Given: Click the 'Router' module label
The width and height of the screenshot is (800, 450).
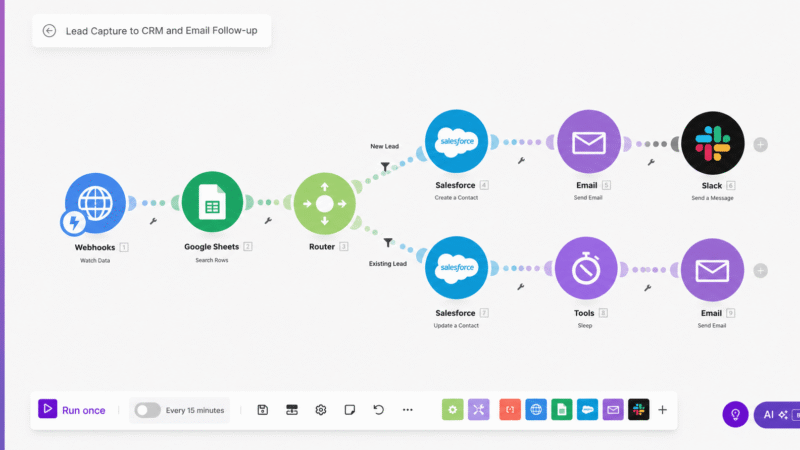Looking at the screenshot, I should pos(322,246).
